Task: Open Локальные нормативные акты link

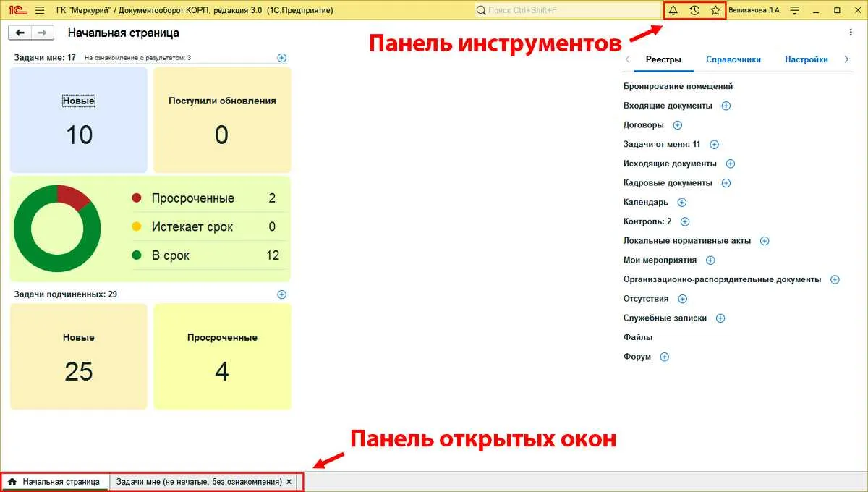Action: click(x=687, y=241)
